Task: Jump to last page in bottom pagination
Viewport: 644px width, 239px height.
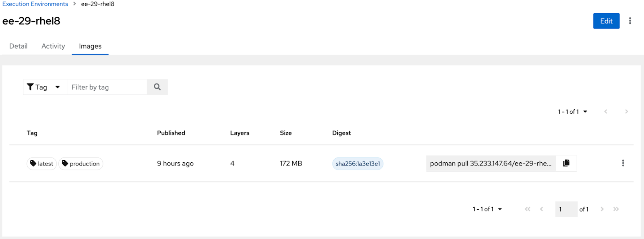Action: click(616, 209)
